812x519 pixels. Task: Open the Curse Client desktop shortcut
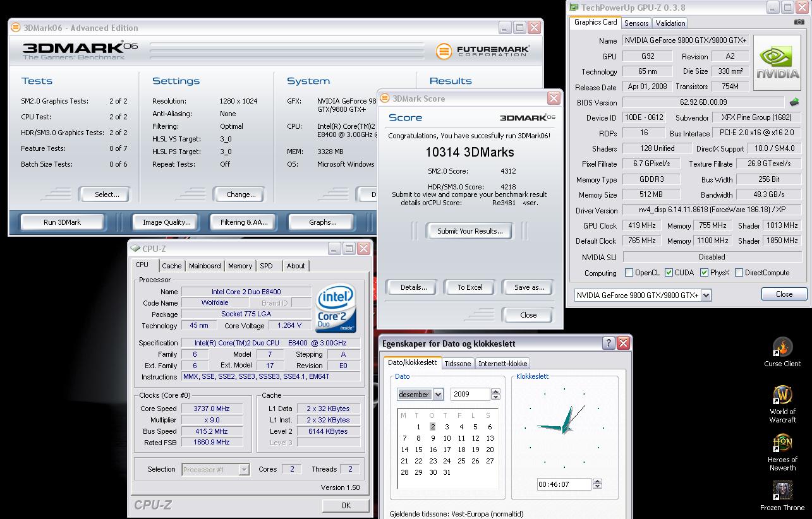[x=782, y=352]
